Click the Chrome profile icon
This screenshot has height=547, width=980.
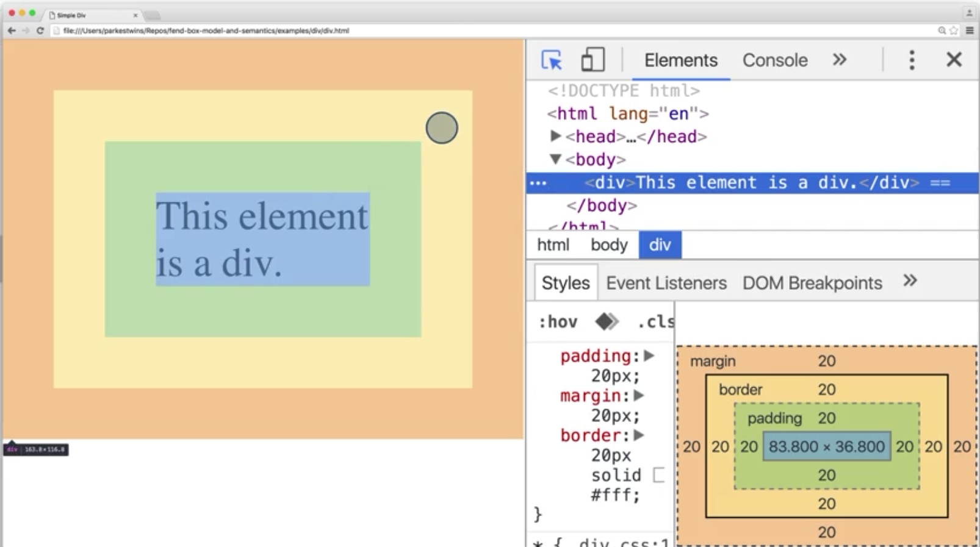point(969,13)
